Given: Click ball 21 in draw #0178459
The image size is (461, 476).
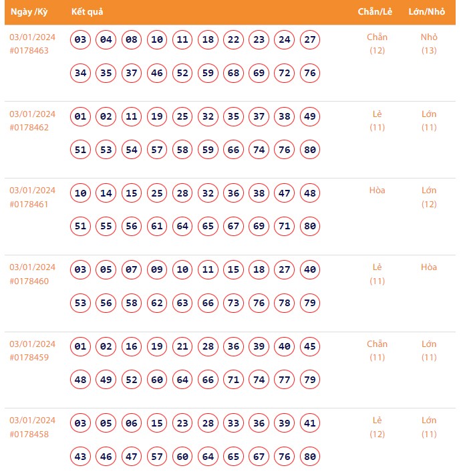Looking at the screenshot, I should 182,347.
